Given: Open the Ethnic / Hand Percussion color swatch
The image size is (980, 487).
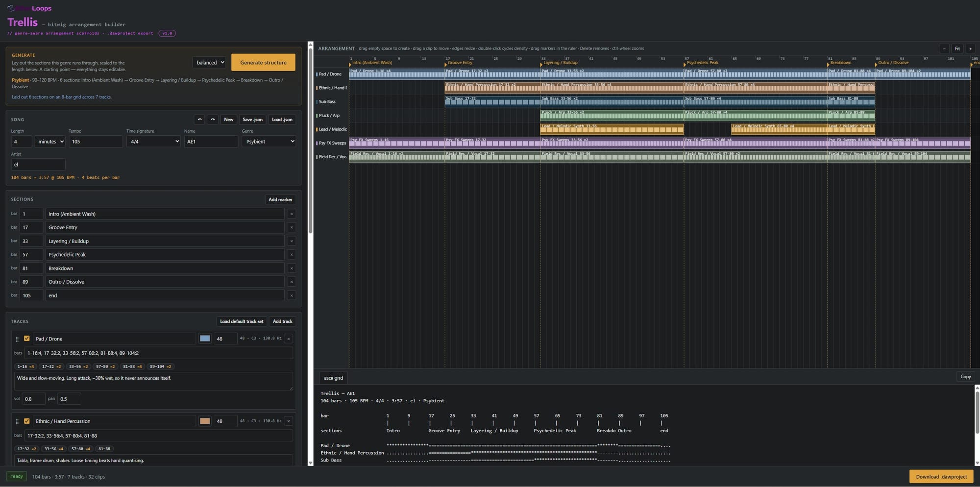Looking at the screenshot, I should [x=205, y=421].
